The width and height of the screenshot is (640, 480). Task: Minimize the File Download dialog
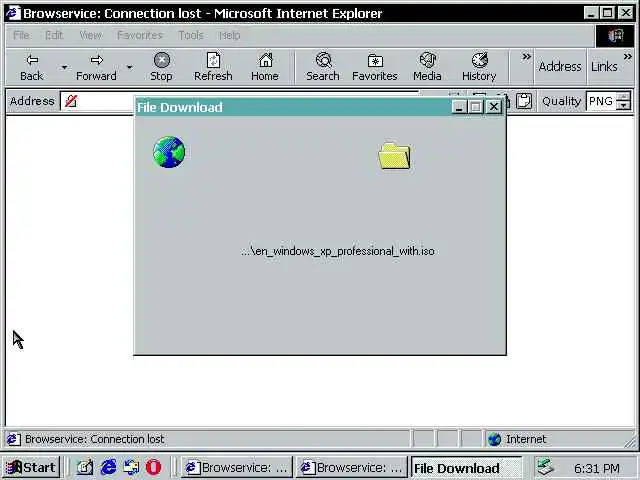pyautogui.click(x=459, y=107)
